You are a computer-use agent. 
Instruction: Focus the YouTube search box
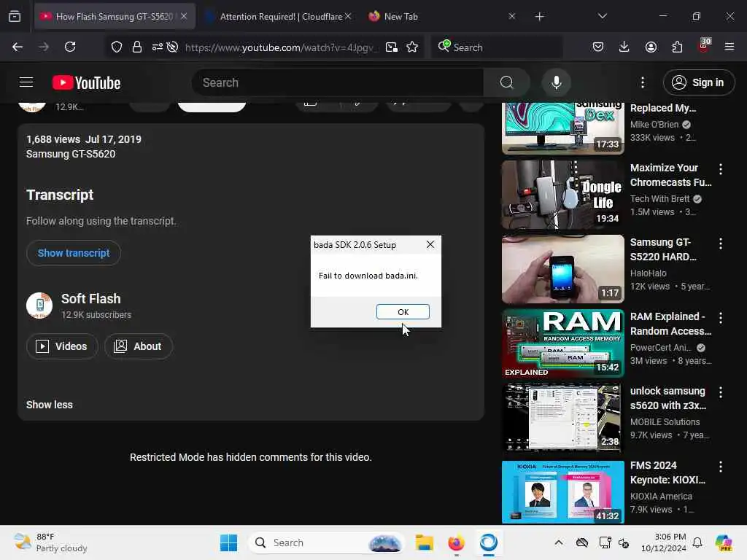[x=338, y=82]
